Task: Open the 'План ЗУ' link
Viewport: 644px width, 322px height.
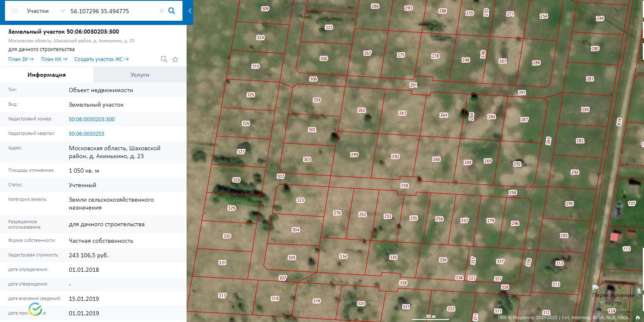Action: coord(21,59)
